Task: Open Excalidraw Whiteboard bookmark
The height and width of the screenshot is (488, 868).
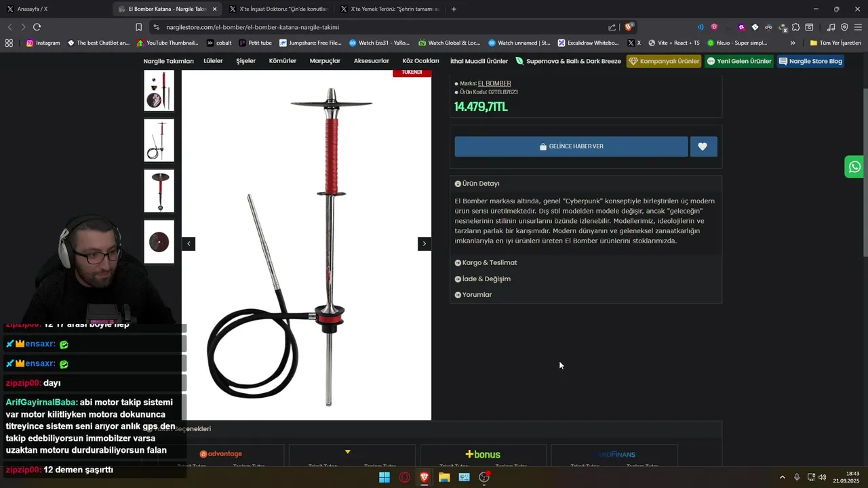Action: click(588, 43)
